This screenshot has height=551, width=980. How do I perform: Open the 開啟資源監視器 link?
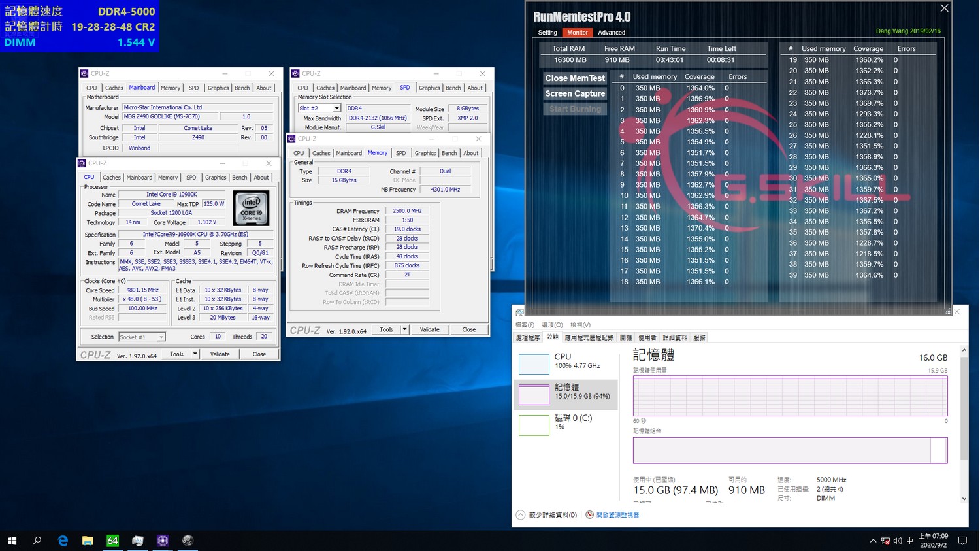click(x=617, y=515)
